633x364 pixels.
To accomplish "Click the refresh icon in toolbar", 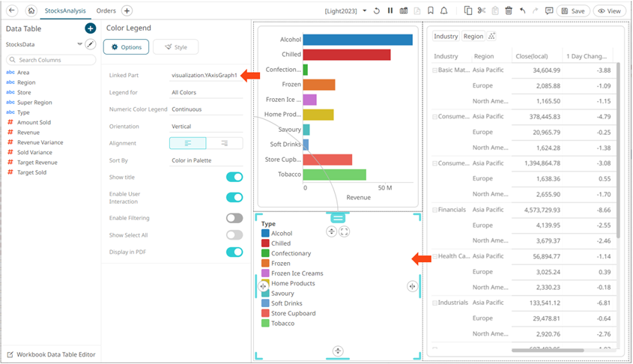I will click(x=376, y=11).
